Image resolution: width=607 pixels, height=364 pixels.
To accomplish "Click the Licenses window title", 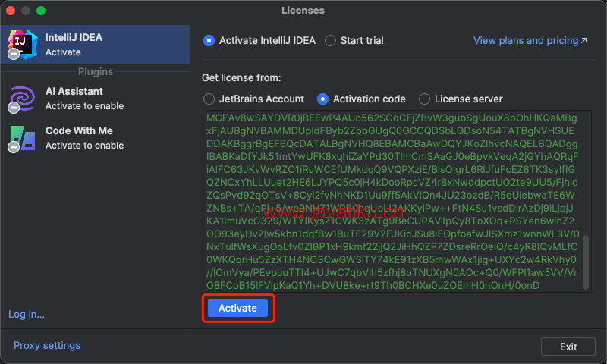I will click(303, 11).
